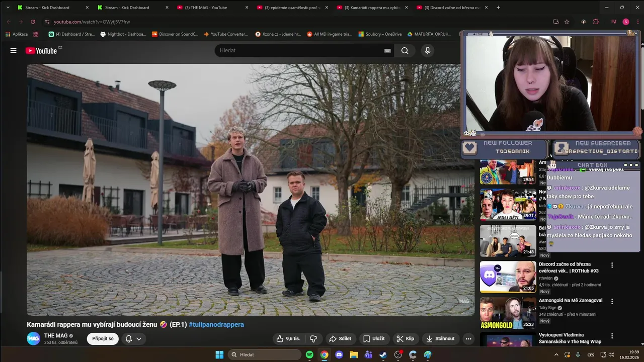Create a clip with Klip button
Viewport: 644px width, 362px height.
click(x=405, y=339)
